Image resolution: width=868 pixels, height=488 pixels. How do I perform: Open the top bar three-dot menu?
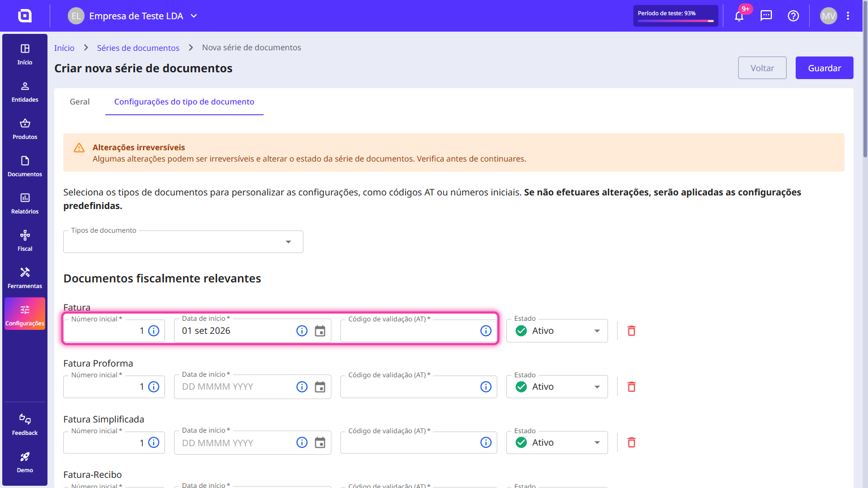coord(848,16)
